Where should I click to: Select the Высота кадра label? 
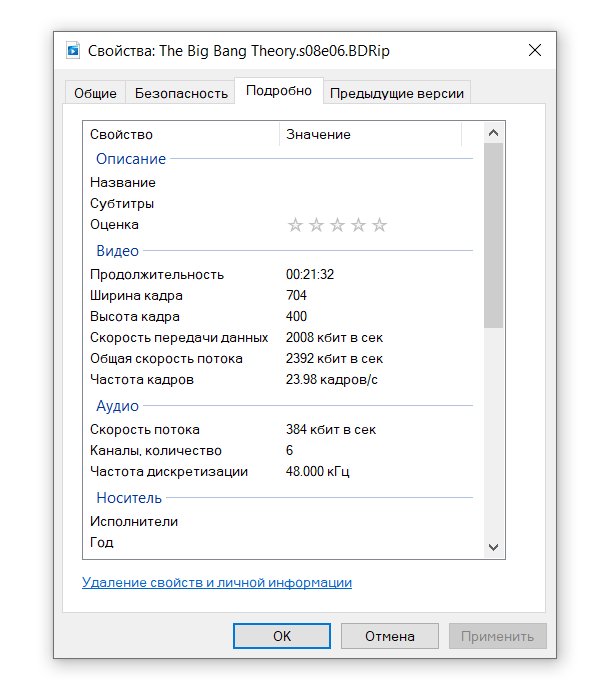[135, 317]
